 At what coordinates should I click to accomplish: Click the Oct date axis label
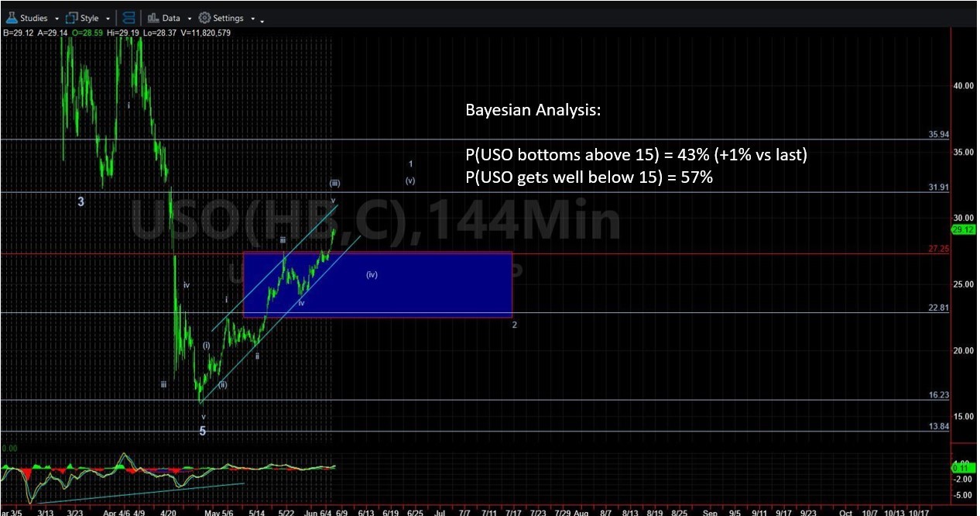pos(846,512)
